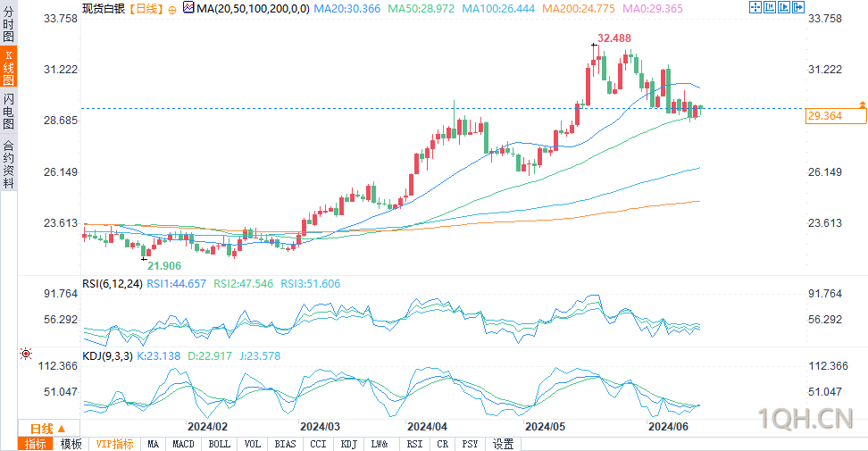
Task: Click the MACD indicator button
Action: (x=183, y=444)
